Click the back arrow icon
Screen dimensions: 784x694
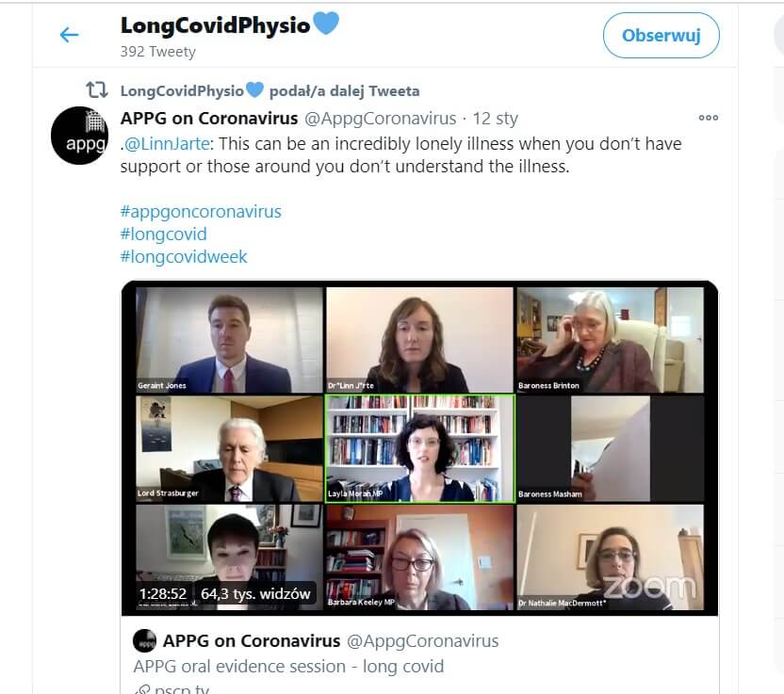coord(69,35)
